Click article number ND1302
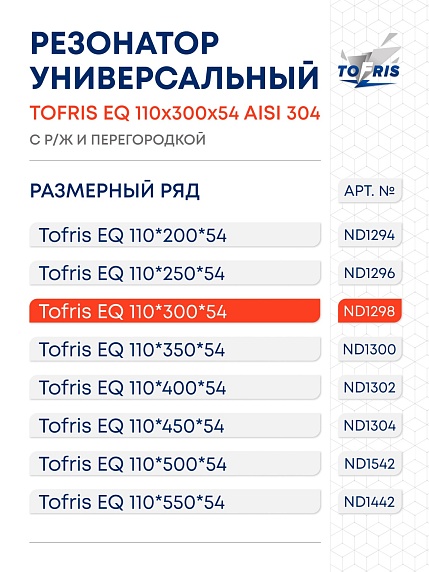The image size is (429, 572). pos(370,387)
